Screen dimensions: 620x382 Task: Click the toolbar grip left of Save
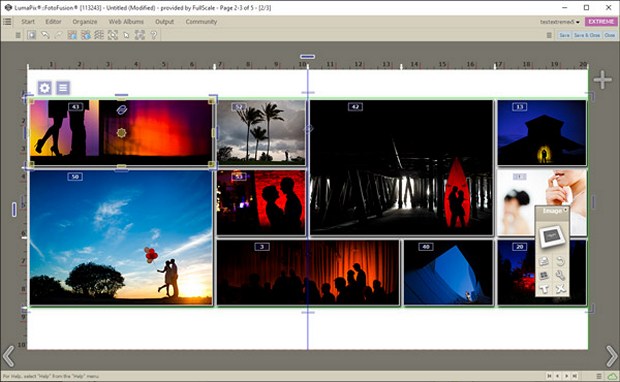pos(549,35)
